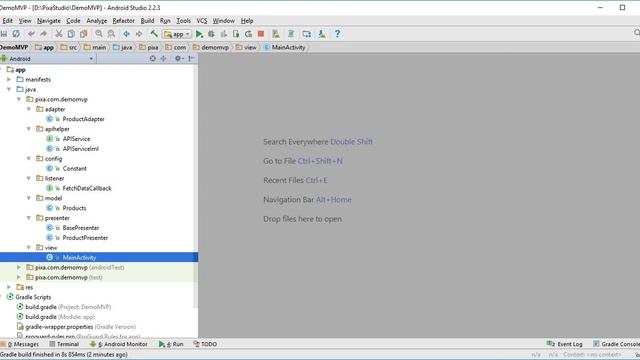Open Help with question mark icon
The height and width of the screenshot is (360, 640).
click(337, 34)
